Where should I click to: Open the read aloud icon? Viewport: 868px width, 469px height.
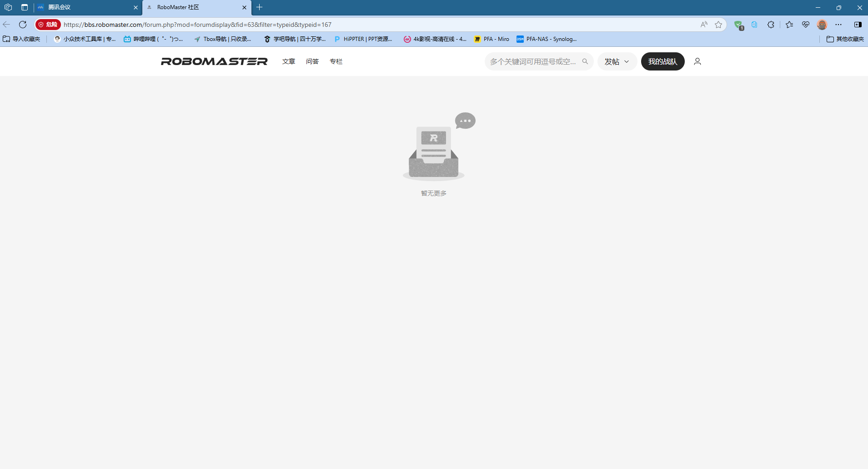704,25
